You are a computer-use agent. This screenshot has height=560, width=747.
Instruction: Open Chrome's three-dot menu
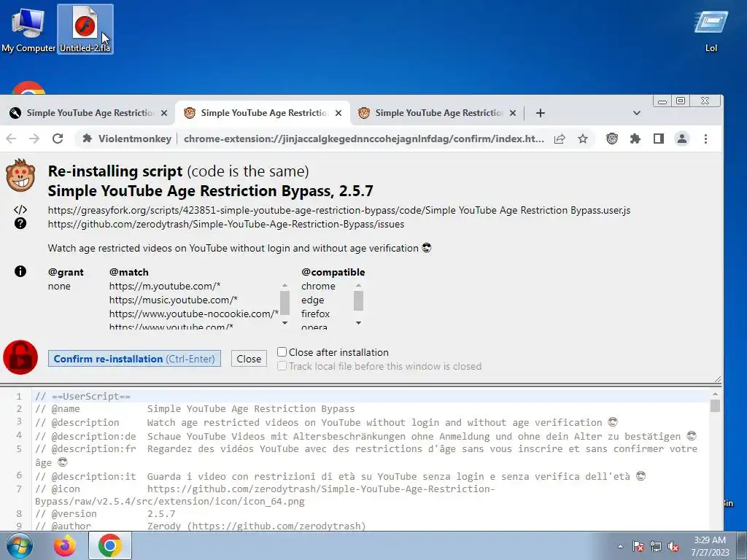pyautogui.click(x=705, y=139)
